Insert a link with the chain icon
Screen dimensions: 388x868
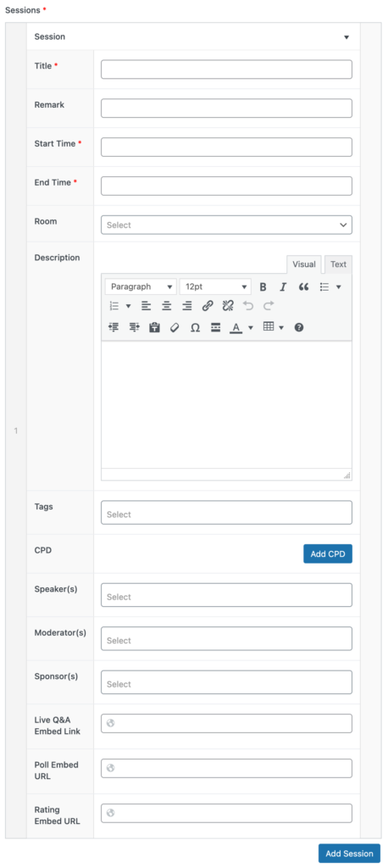point(208,305)
